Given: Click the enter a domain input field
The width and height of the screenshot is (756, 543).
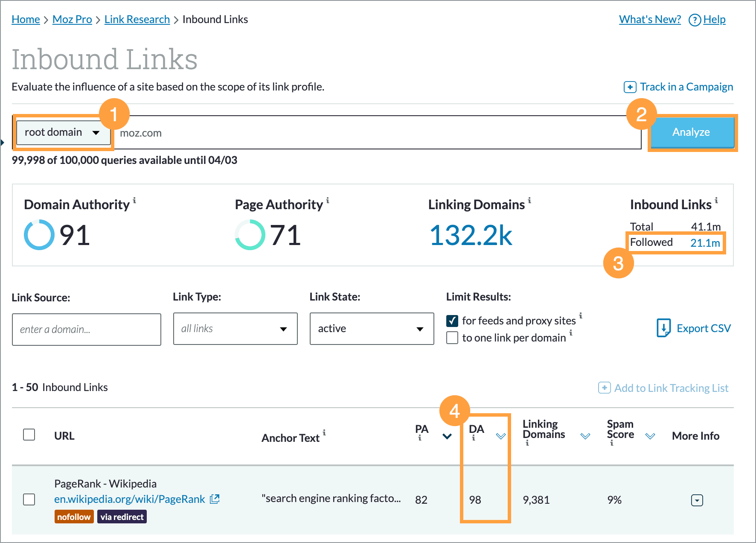Looking at the screenshot, I should click(x=86, y=329).
